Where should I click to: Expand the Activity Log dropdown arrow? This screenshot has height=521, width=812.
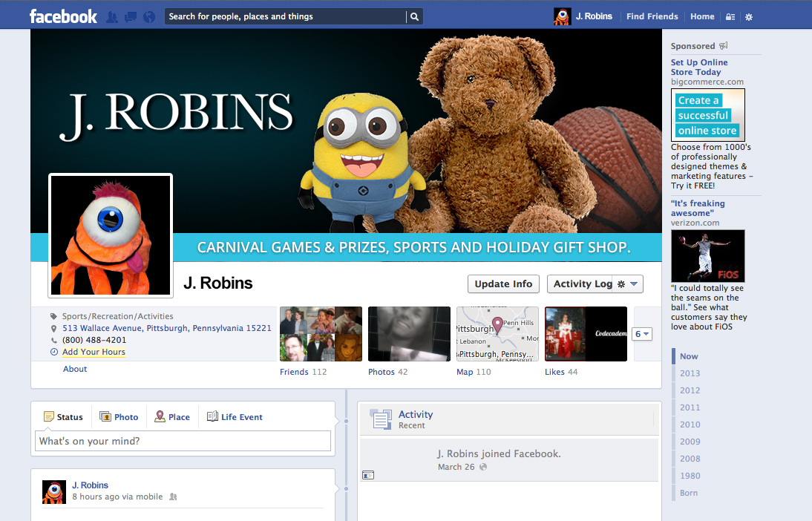(x=634, y=284)
